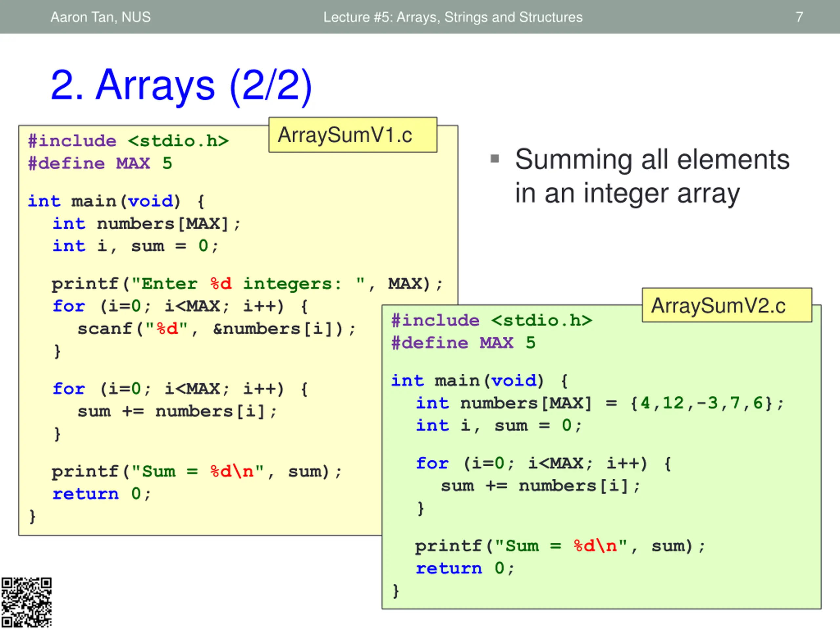Click 'int main(void) {' in ArraySumV2 code
This screenshot has height=630, width=840.
point(480,381)
